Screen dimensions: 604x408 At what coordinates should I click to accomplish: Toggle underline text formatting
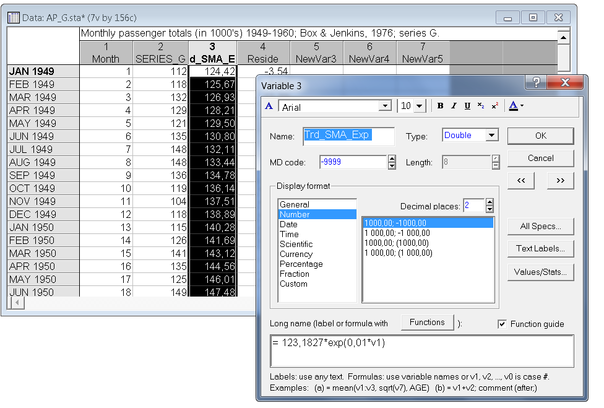[467, 106]
